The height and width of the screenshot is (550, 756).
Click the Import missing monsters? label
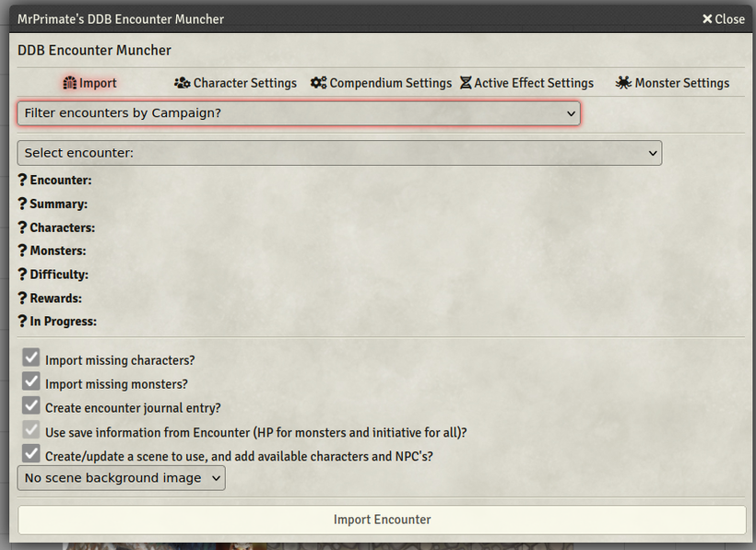pos(117,384)
